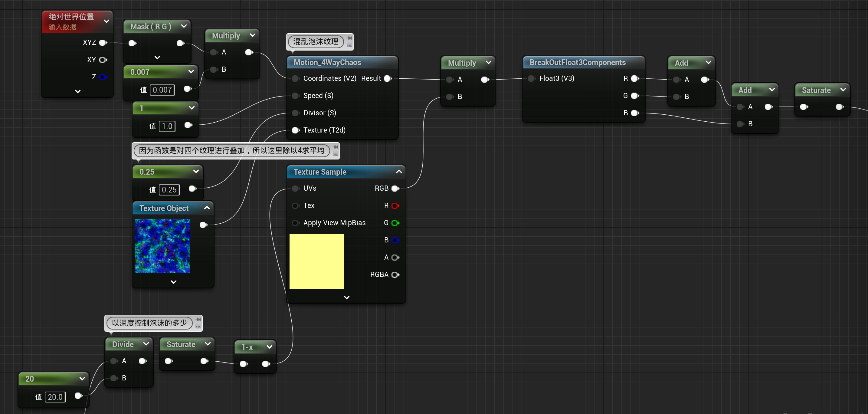The height and width of the screenshot is (414, 868).
Task: Toggle pin icon on 混乱泡沫纹理 comment
Action: click(349, 38)
